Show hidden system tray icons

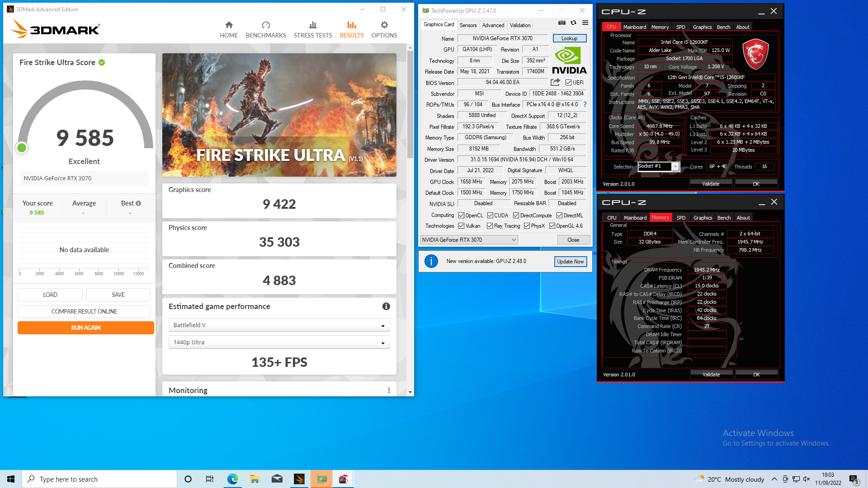pos(774,479)
